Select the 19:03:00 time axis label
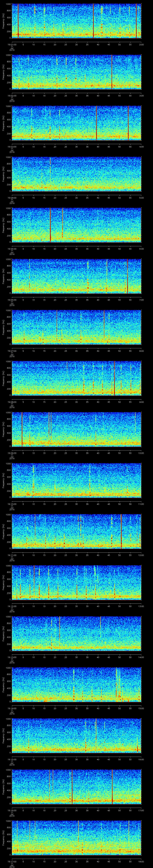Screen dimensions: 153x868 12,147
